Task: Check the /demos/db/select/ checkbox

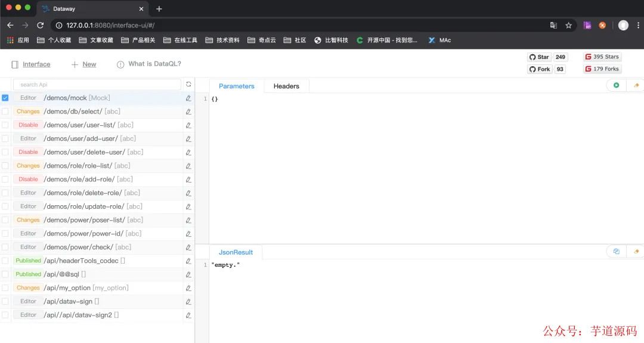Action: (x=5, y=112)
